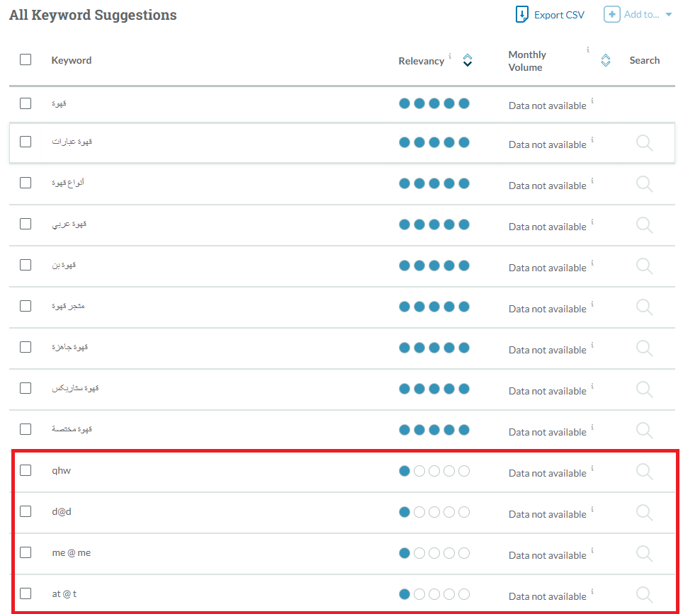Screen dimensions: 700x614
Task: Sort by Monthly Volume using the arrows
Action: 606,61
